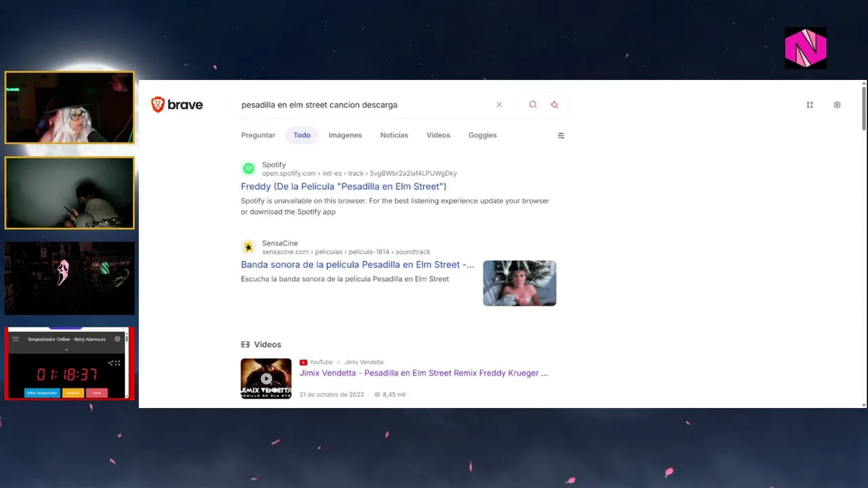Image resolution: width=868 pixels, height=488 pixels.
Task: Open the timer widget settings gear
Action: point(117,339)
